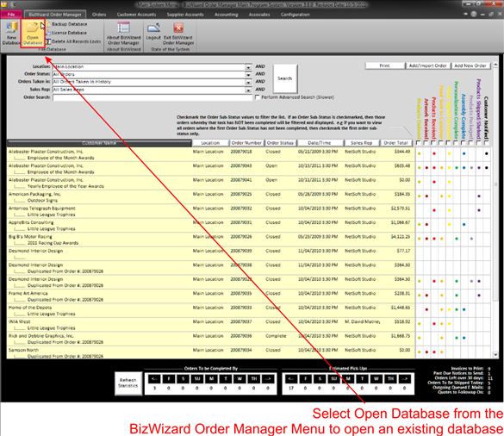This screenshot has width=504, height=436.
Task: Select the TH day box in Estimated Pick-Ups
Action: tap(390, 379)
